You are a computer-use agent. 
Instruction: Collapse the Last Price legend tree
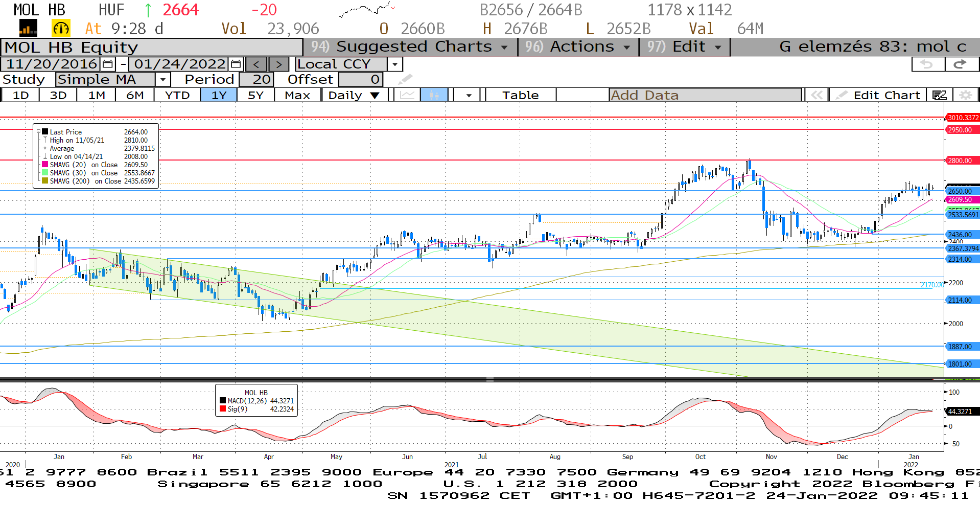38,131
